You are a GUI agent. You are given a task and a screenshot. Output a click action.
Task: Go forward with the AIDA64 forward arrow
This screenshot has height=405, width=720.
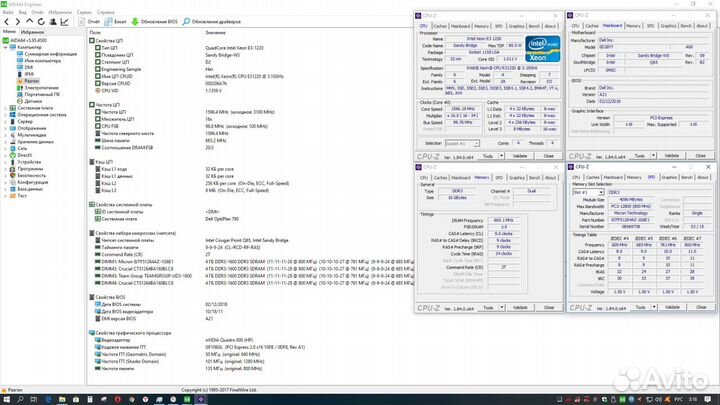coord(17,22)
